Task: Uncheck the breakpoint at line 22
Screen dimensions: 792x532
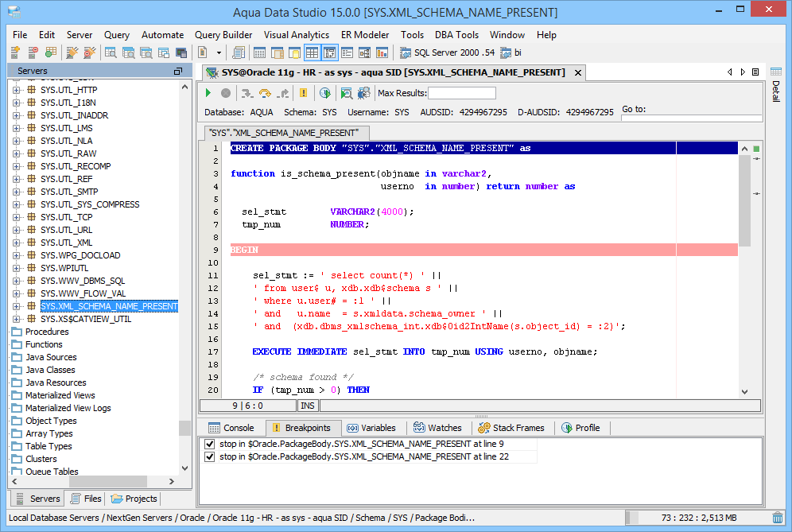Action: [x=210, y=456]
